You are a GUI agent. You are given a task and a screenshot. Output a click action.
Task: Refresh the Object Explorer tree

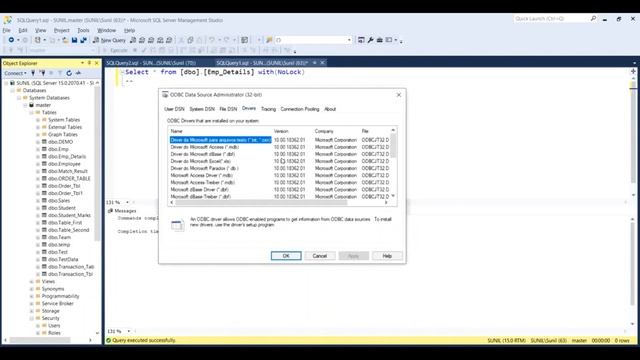(x=69, y=73)
